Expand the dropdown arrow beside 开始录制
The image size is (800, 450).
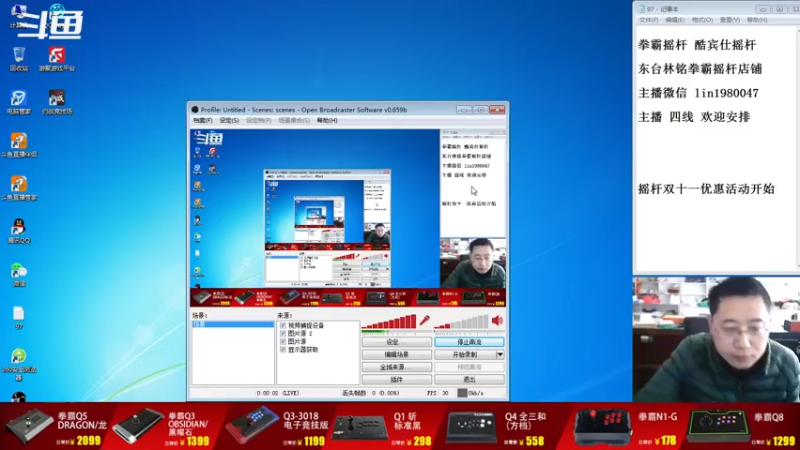[x=500, y=355]
